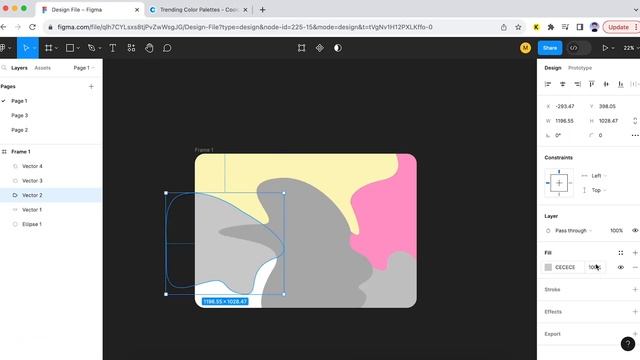Screen dimensions: 640x360
Task: Click the layers search icon
Action: pyautogui.click(x=4, y=68)
